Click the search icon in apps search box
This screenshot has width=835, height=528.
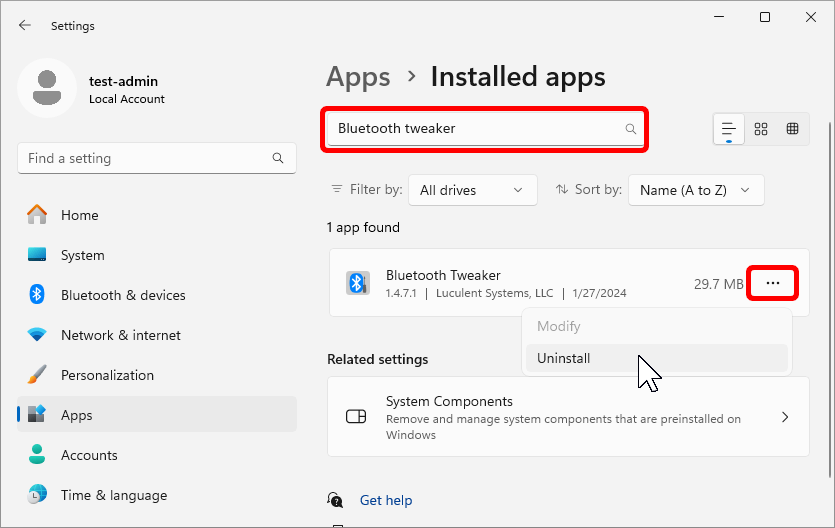pyautogui.click(x=631, y=129)
